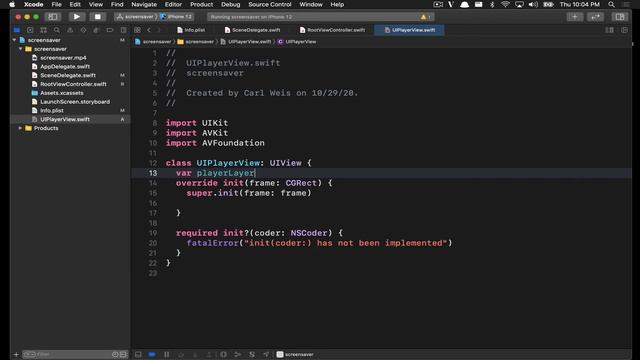Open related items grid menu

[x=138, y=30]
